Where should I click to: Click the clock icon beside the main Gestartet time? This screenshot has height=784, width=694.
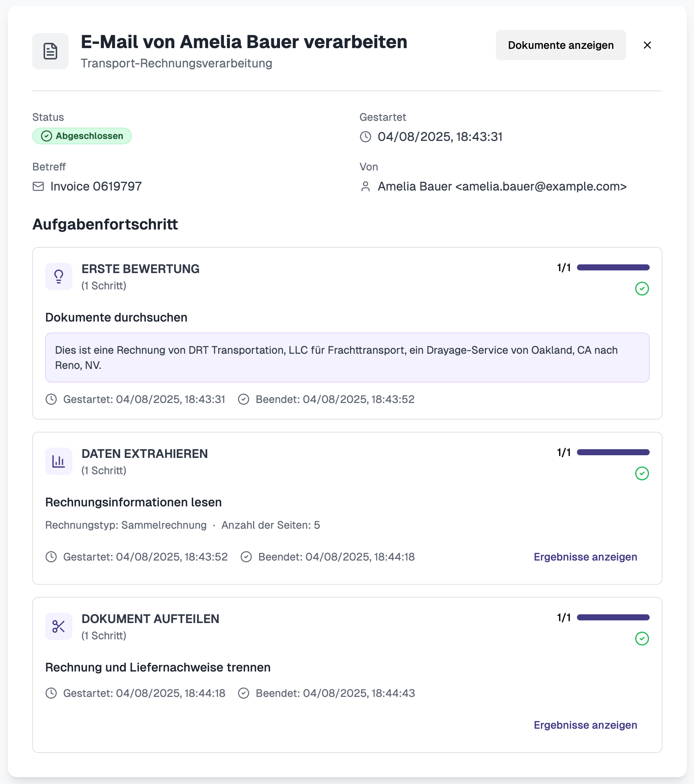[366, 137]
